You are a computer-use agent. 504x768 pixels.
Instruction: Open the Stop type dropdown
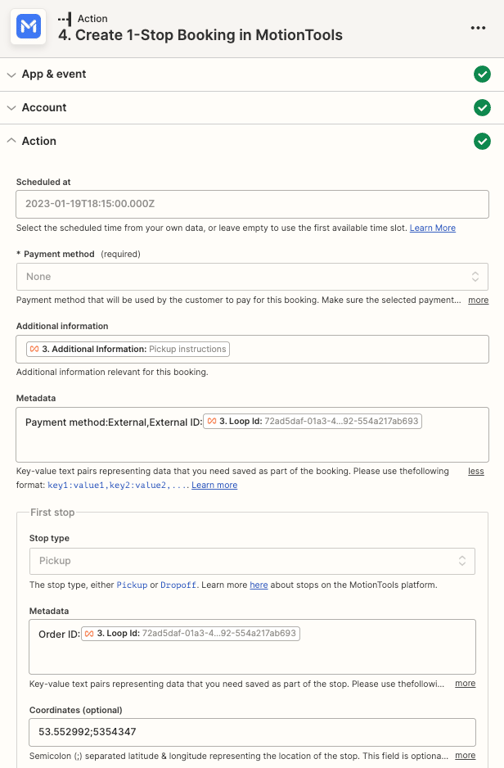pyautogui.click(x=252, y=561)
